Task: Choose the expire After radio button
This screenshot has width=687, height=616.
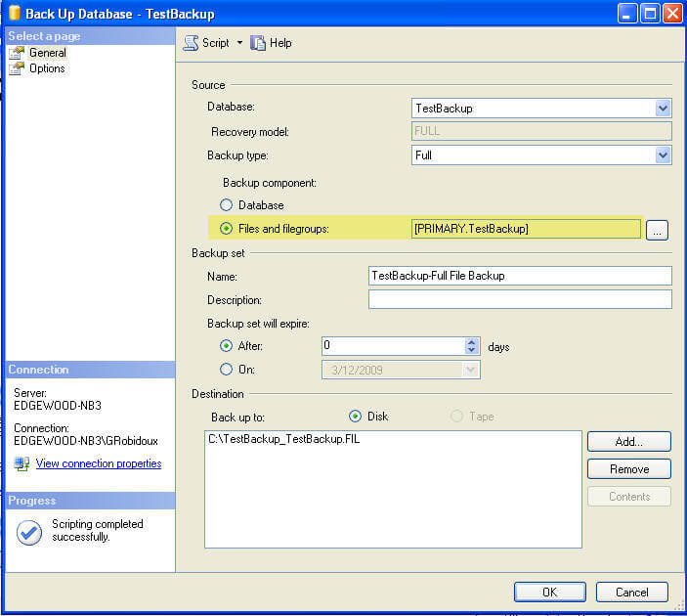Action: click(227, 346)
